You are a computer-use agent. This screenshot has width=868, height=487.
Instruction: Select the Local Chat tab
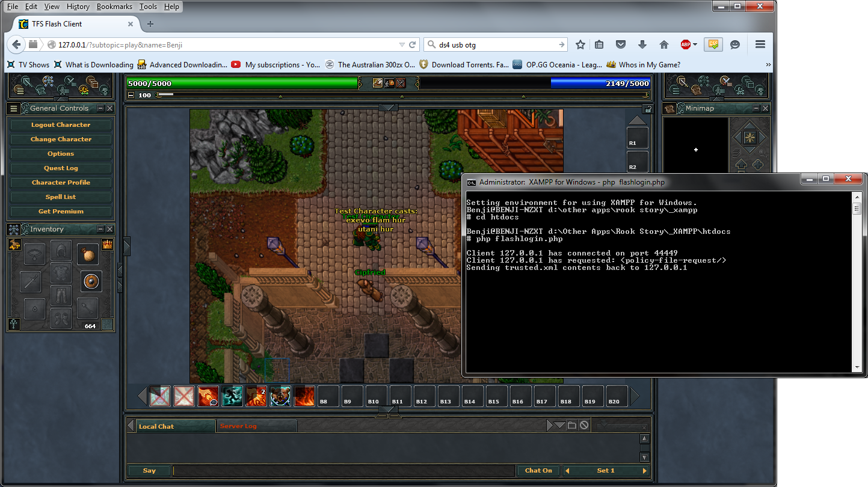(175, 426)
